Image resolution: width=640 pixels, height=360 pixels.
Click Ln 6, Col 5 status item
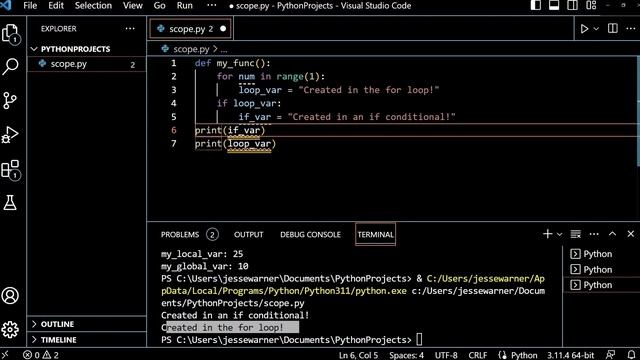click(x=358, y=355)
